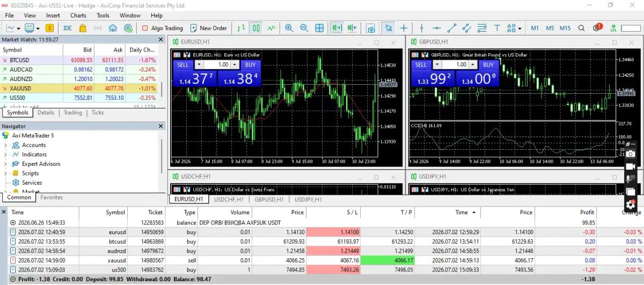
Task: Click the floating video camera icon
Action: point(631,166)
